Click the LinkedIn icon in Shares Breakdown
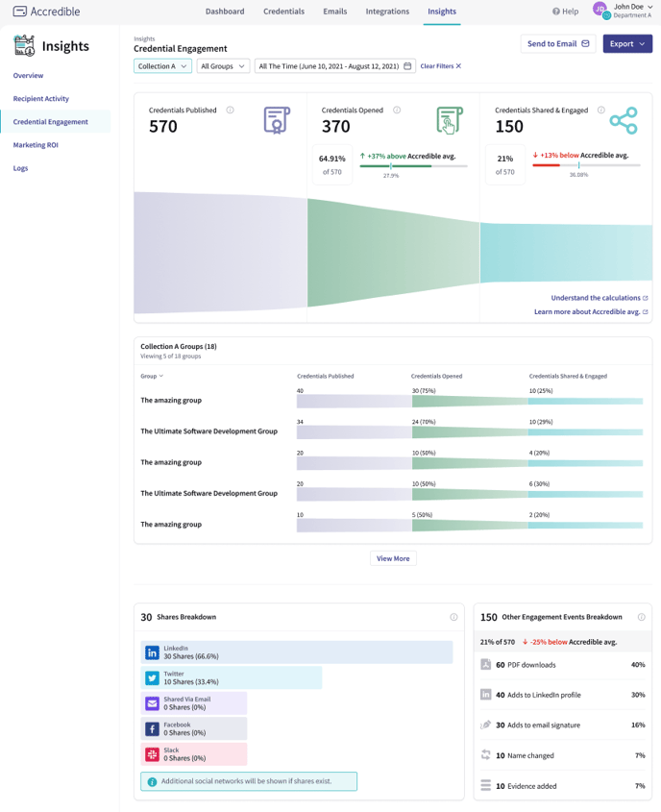This screenshot has height=812, width=661. pos(153,652)
